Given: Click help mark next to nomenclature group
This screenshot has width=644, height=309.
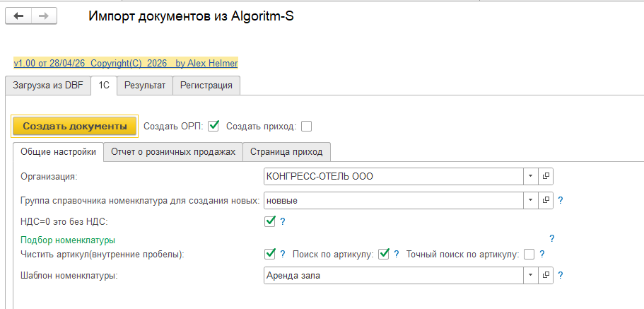Looking at the screenshot, I should coord(561,201).
